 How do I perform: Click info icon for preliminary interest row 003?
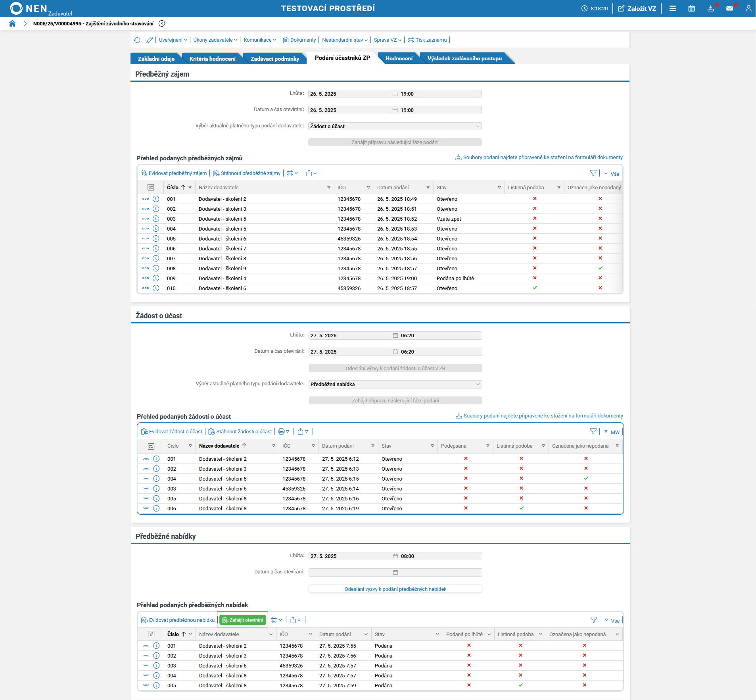(156, 219)
